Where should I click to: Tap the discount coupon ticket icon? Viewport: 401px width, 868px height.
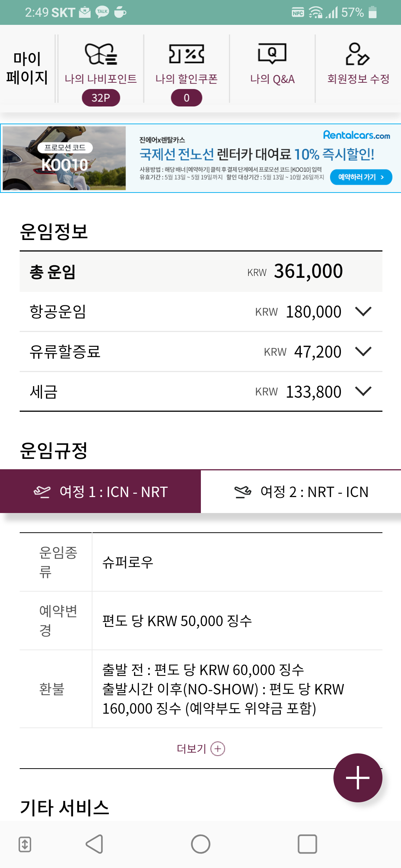click(186, 54)
